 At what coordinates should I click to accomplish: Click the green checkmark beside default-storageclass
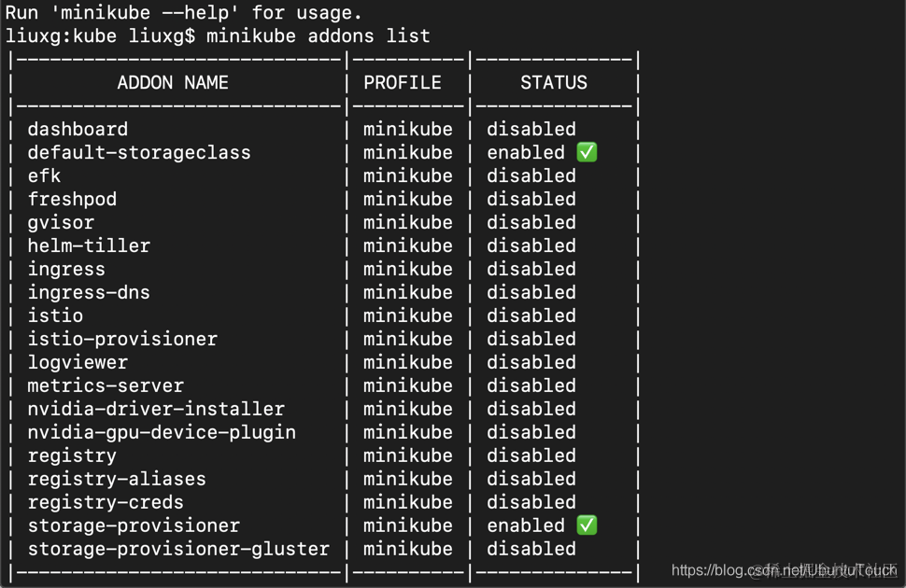pyautogui.click(x=587, y=152)
